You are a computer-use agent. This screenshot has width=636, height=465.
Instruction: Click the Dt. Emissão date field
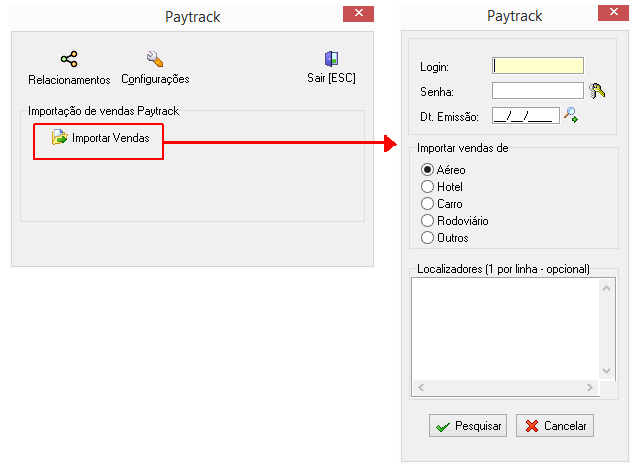(x=526, y=116)
